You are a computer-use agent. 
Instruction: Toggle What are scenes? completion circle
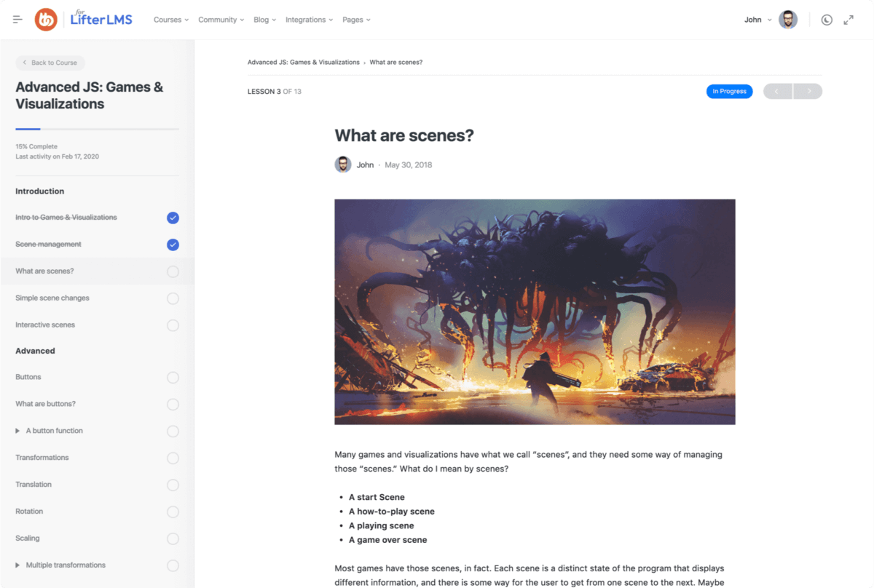(173, 271)
